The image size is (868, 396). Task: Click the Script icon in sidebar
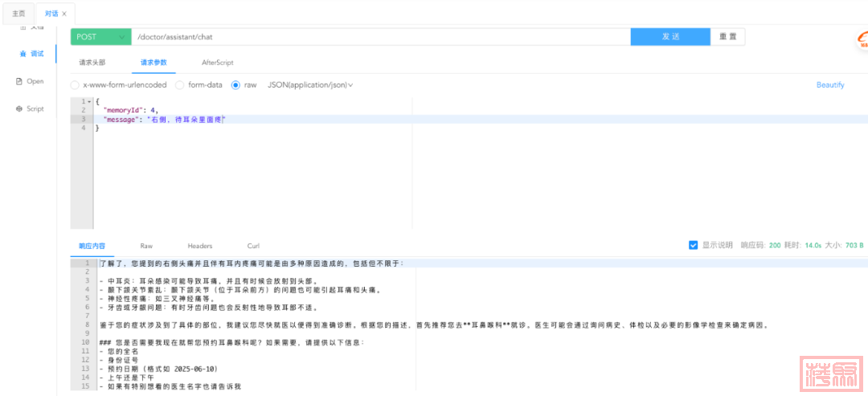(x=19, y=108)
